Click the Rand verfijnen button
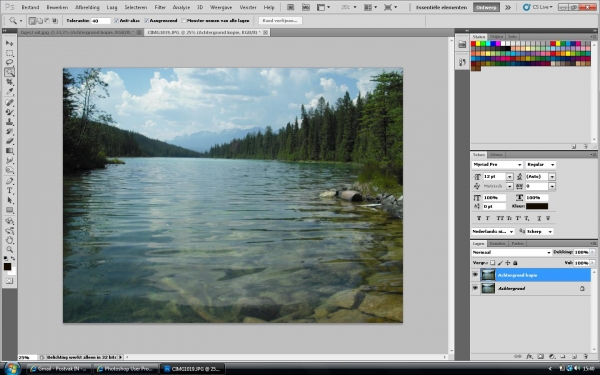 (280, 21)
